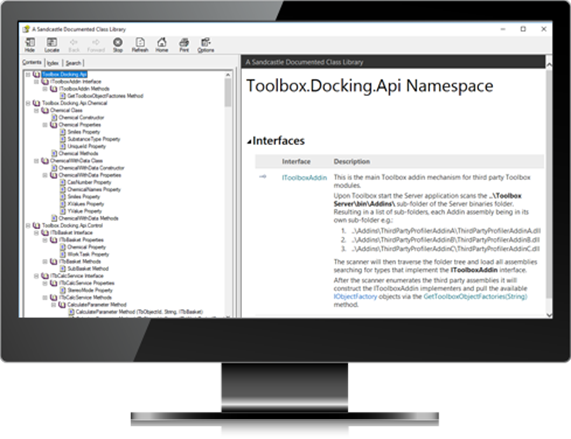Select CalculateParameter Method (TbObjectId, String, ITbBasket)
Viewport: 571px width, 439px height.
139,312
